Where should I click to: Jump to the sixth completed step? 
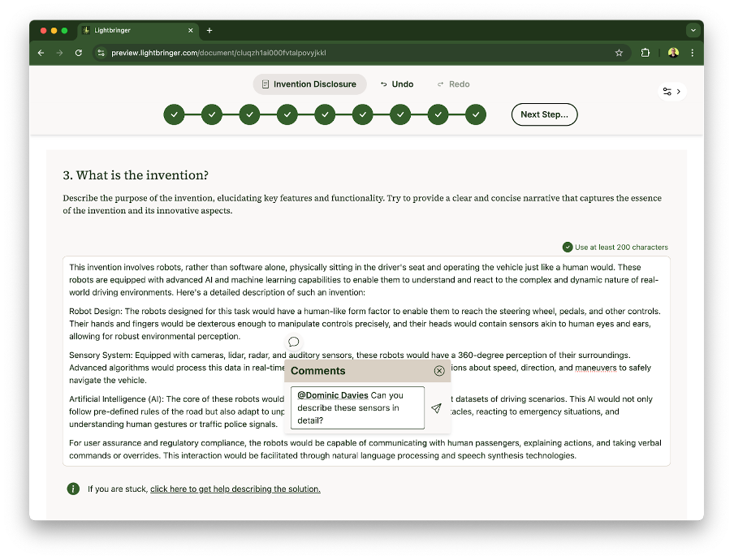coord(363,114)
